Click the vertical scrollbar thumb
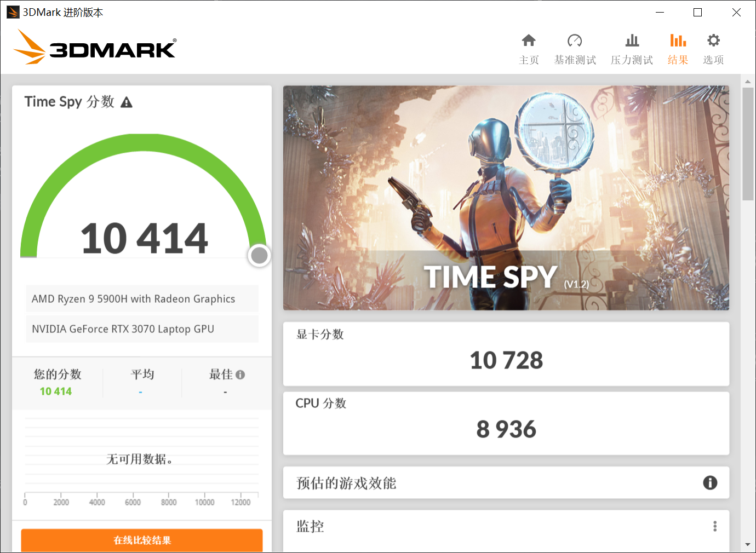756x553 pixels. click(748, 143)
